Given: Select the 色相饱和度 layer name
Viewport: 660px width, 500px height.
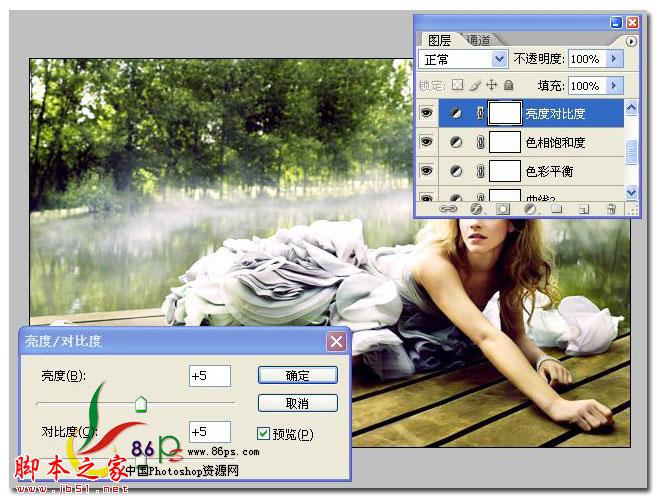Looking at the screenshot, I should pos(556,143).
